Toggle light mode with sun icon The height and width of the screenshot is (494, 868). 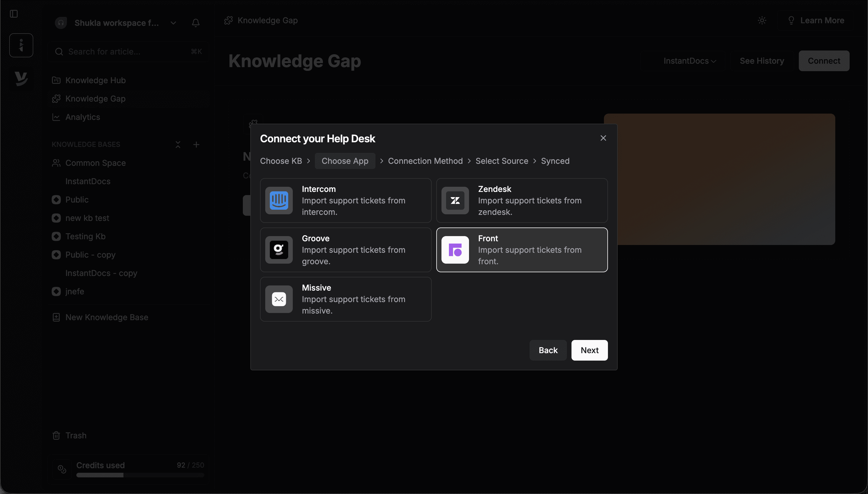coord(762,20)
